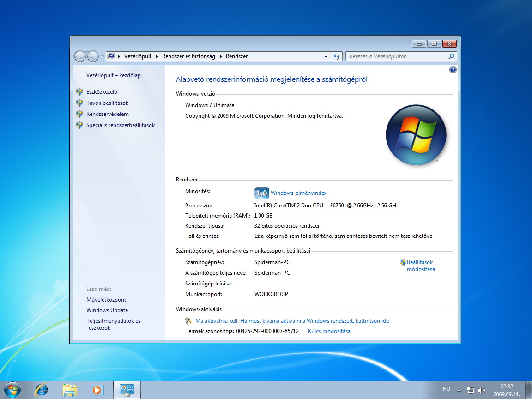Click the refresh button beside address bar

pyautogui.click(x=337, y=56)
